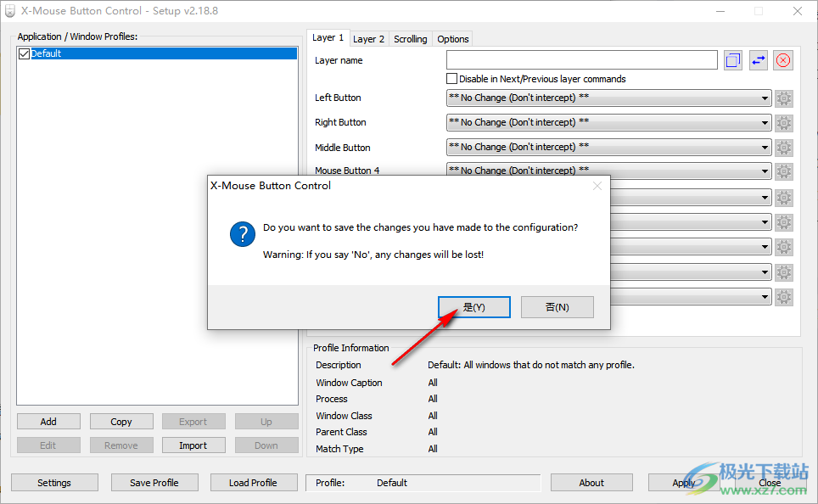The width and height of the screenshot is (818, 504).
Task: Click the Copy profile button
Action: click(121, 422)
